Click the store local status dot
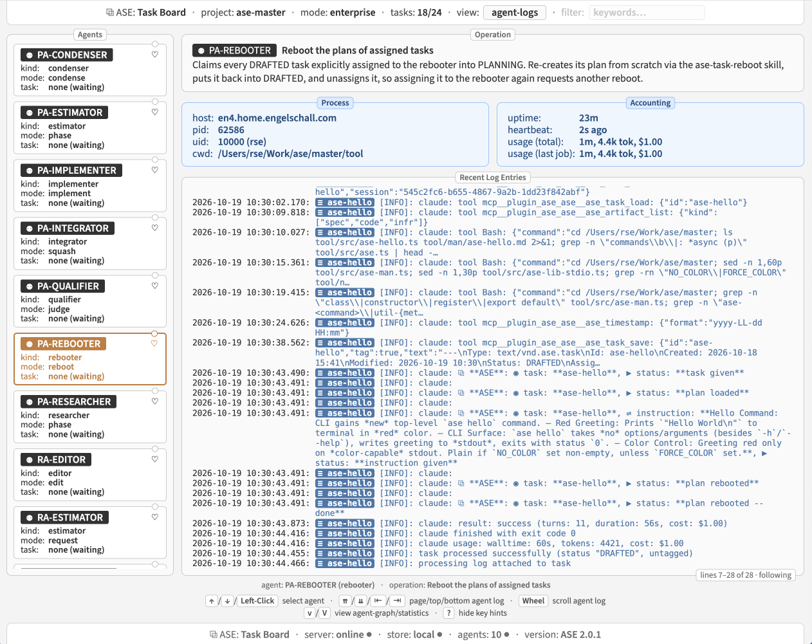The width and height of the screenshot is (812, 644). (x=439, y=634)
